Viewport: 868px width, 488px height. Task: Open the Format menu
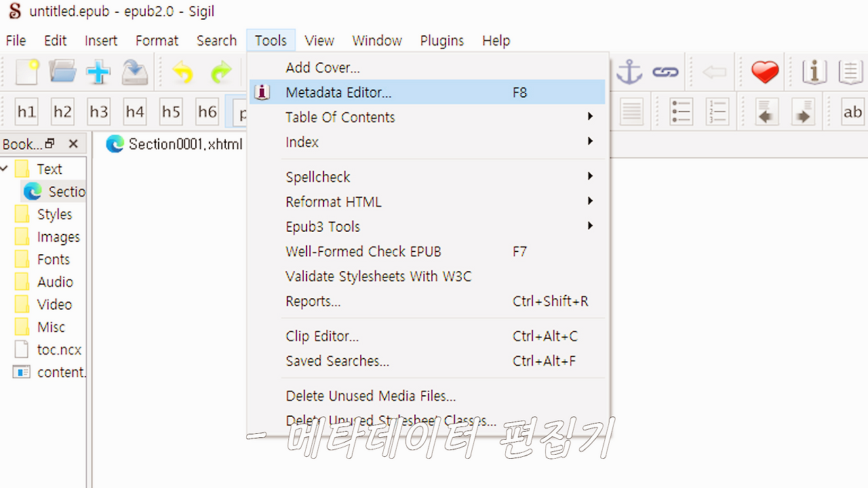pos(157,41)
